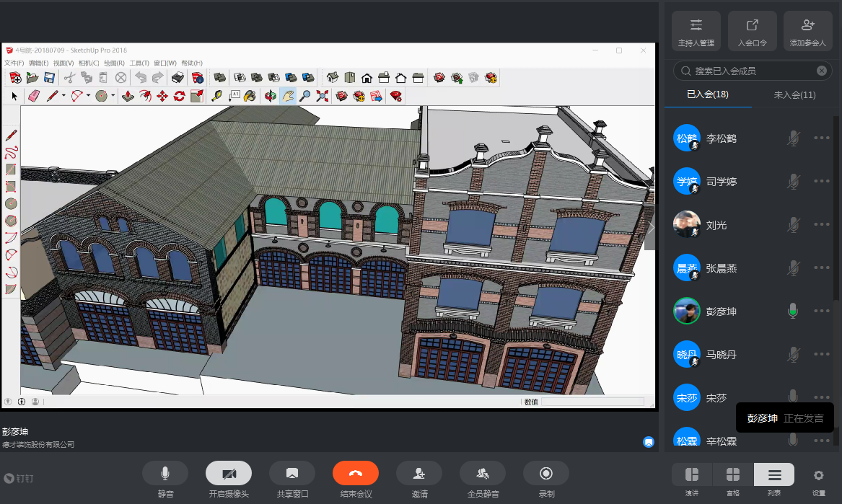Viewport: 842px width, 504px height.
Task: Click the invite participants icon (邀请)
Action: 419,473
